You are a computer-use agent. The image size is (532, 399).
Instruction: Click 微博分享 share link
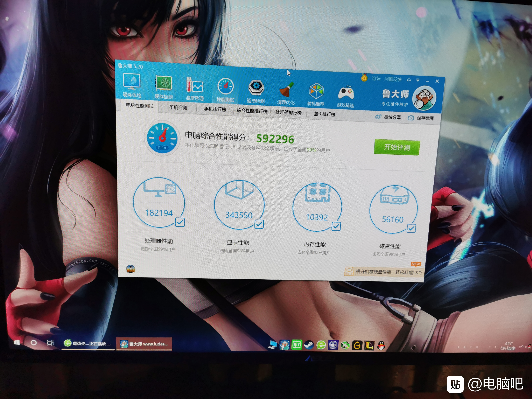click(x=392, y=117)
